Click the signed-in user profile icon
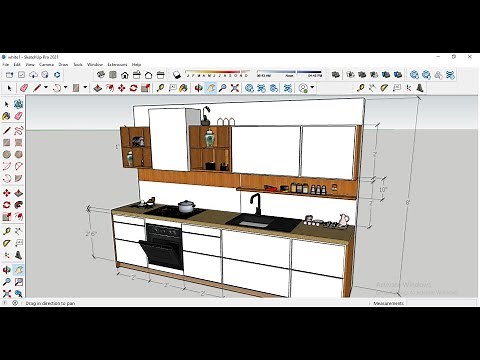Viewport: 480px width, 360px height. (x=303, y=88)
